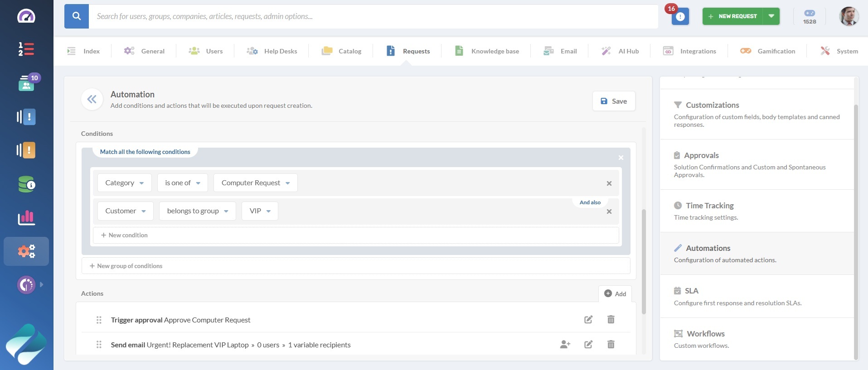The width and height of the screenshot is (868, 370).
Task: Open the dashboard gauge icon in sidebar
Action: (x=26, y=16)
